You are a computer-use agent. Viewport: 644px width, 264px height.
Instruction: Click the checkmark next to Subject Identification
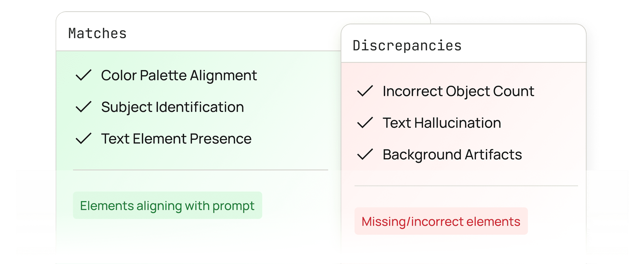(84, 107)
